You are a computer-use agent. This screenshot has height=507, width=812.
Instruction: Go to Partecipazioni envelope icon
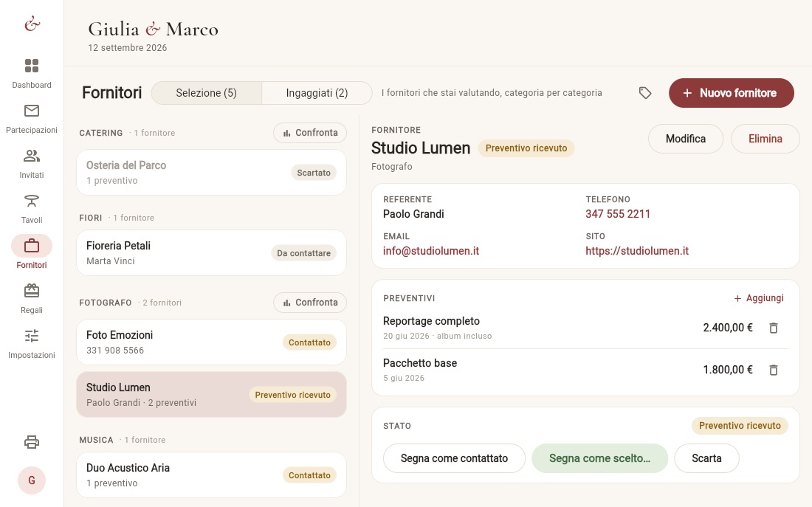point(32,110)
